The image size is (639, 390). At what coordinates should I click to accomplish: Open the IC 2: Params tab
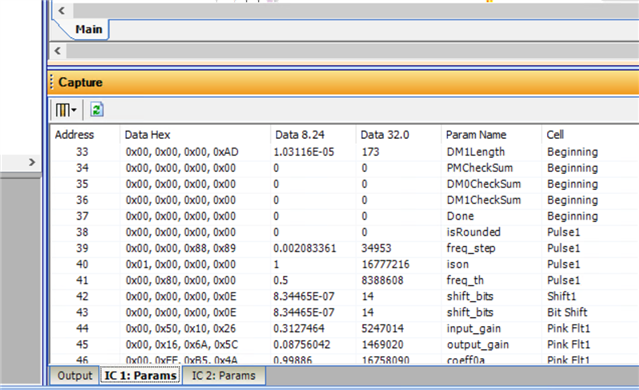(x=224, y=375)
